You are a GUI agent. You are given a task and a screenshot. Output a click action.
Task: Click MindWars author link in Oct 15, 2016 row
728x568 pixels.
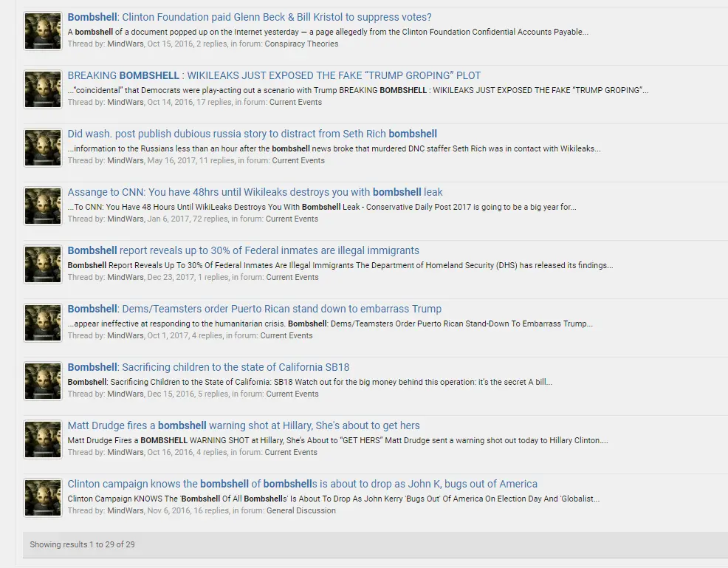(x=126, y=44)
